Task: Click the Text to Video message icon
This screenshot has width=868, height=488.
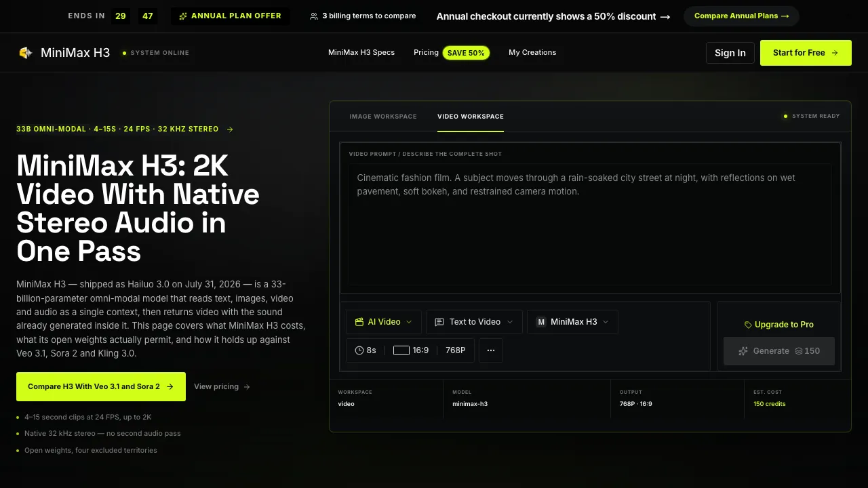Action: 439,322
